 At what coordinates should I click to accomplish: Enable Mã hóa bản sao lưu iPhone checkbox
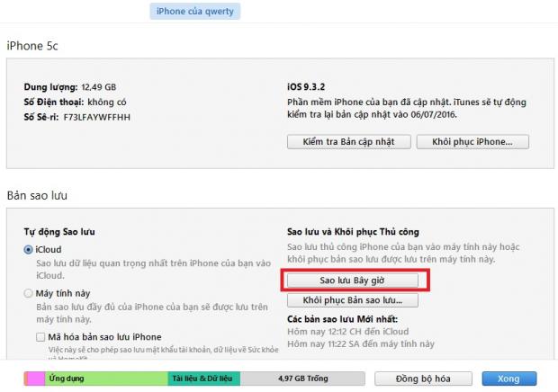coord(41,336)
